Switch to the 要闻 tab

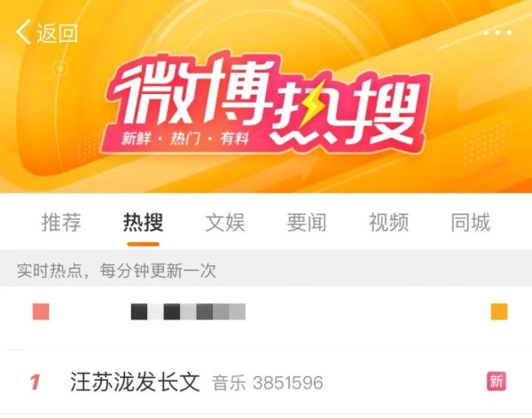coord(307,223)
